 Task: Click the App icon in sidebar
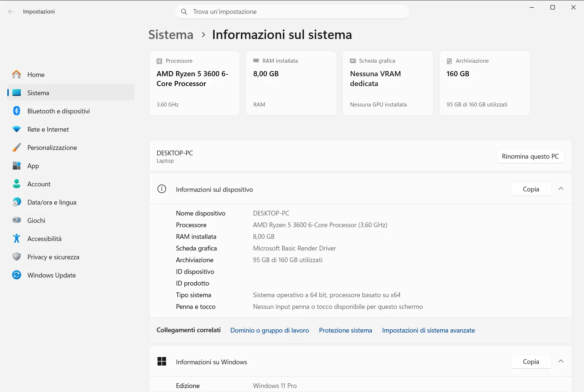16,166
